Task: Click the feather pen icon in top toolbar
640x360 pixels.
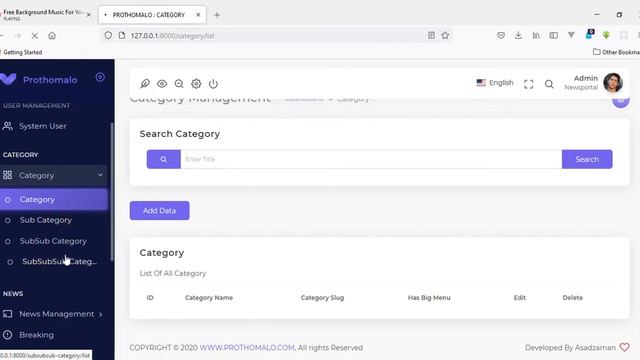Action: (x=145, y=84)
